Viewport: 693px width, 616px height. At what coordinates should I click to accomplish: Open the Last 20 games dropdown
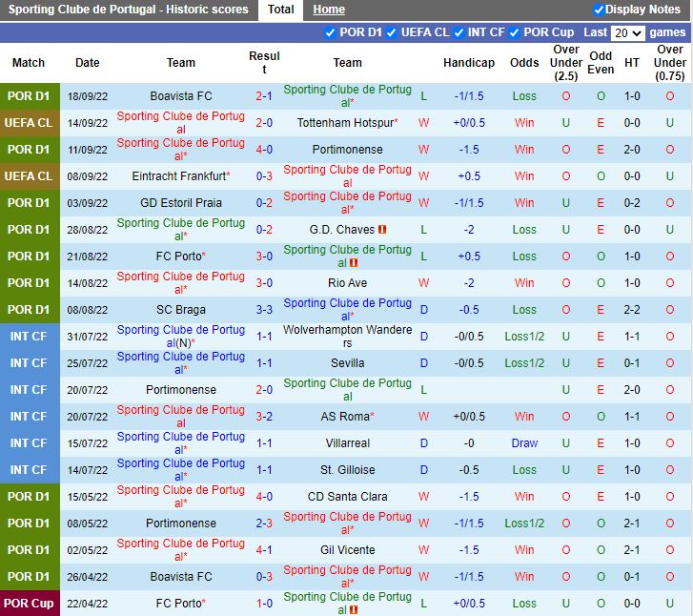click(x=627, y=32)
